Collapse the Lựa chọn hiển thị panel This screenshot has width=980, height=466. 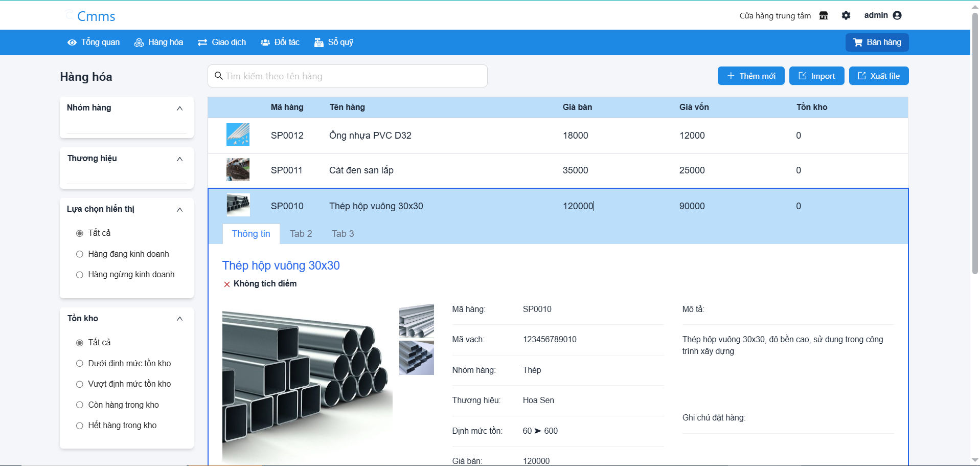coord(179,209)
